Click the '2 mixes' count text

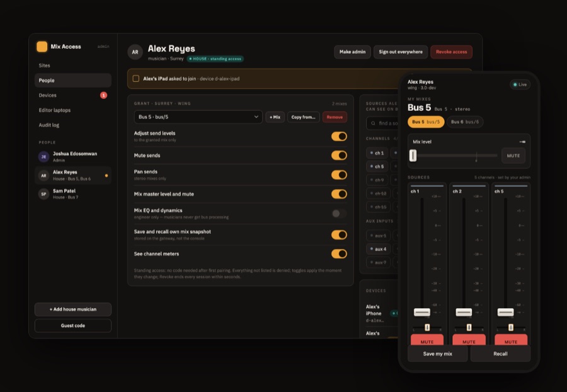[339, 103]
